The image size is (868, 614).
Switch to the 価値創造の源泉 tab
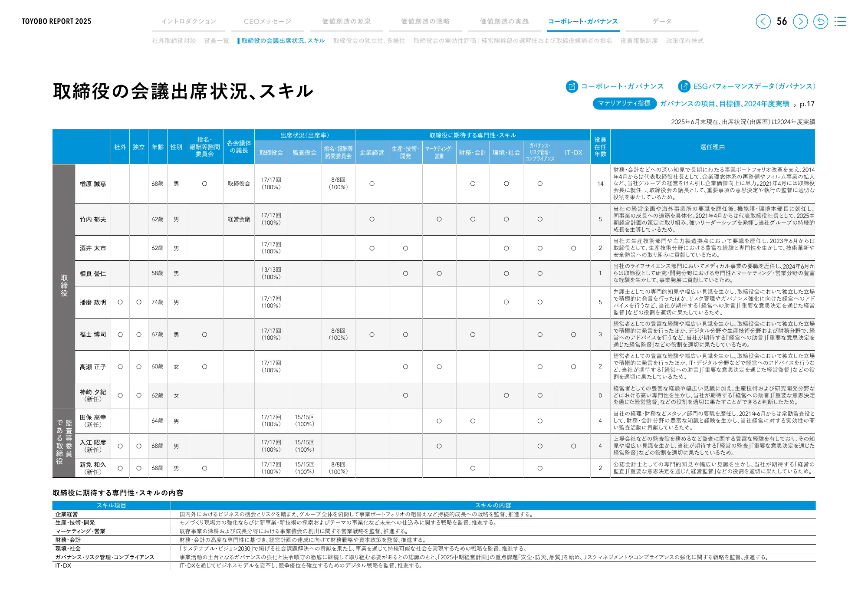tap(346, 21)
